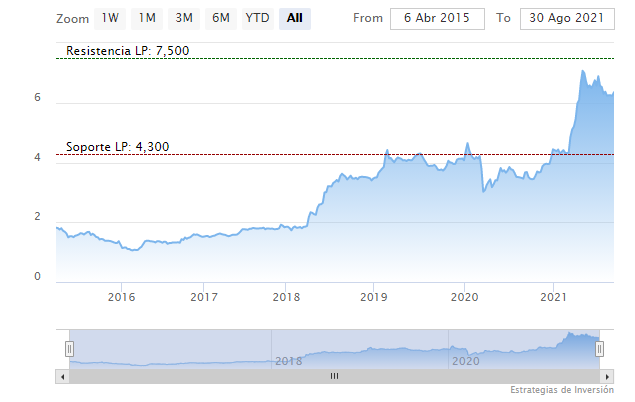Click the scrollbar left arrow
This screenshot has width=635, height=402.
pos(62,376)
